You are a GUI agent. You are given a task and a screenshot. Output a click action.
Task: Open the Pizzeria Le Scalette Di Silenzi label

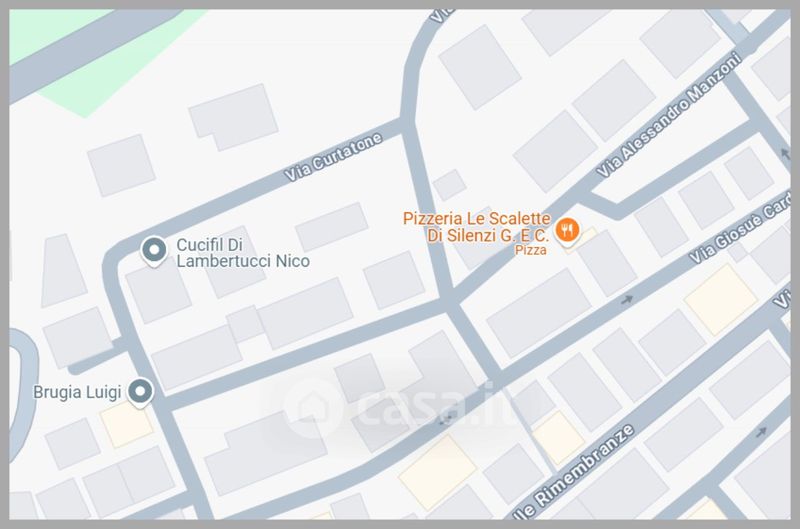(477, 227)
